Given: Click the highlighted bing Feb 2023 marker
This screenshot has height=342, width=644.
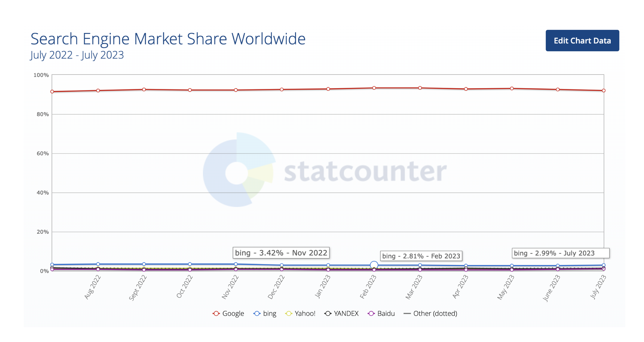Looking at the screenshot, I should coord(374,265).
